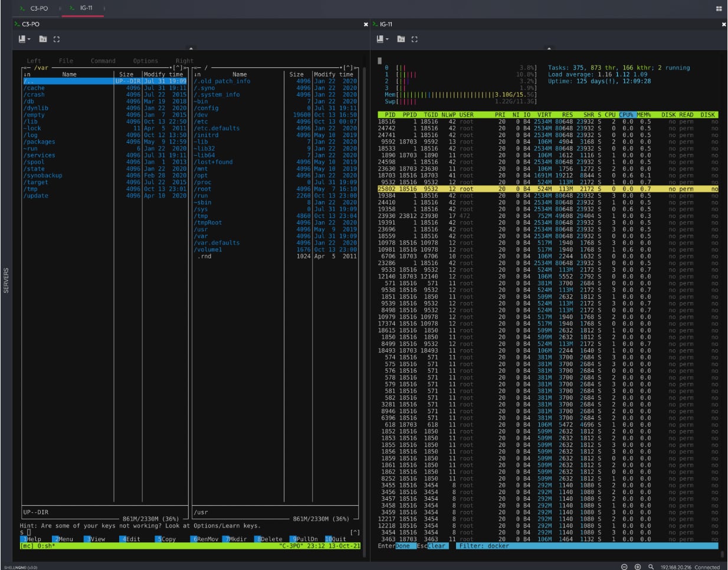Screen dimensions: 728x570
Task: Click the magnifier search icon in status bar
Action: [651, 566]
